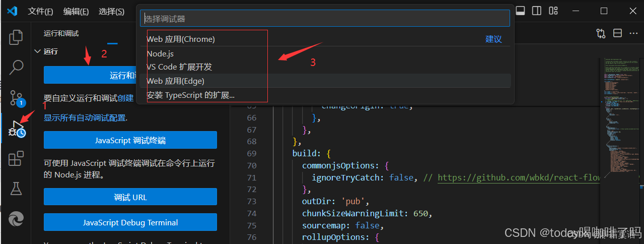Click the VS Code logo icon
Viewport: 644px width, 244px height.
click(12, 11)
